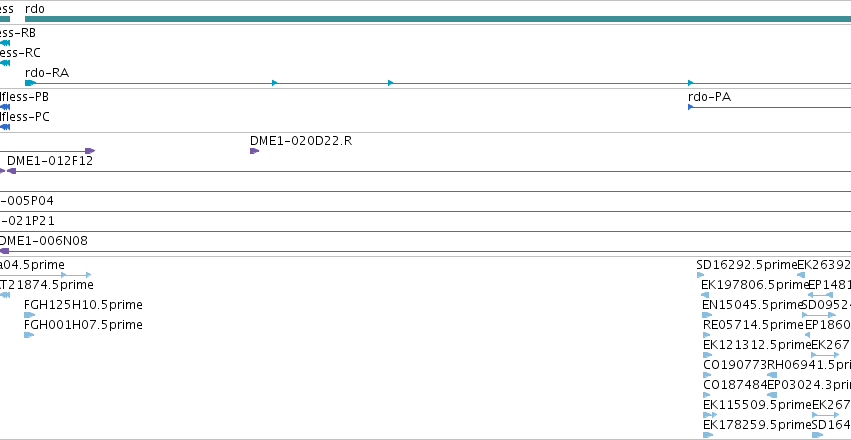Select the a04.5prime EST label
851x440 pixels.
coord(32,265)
